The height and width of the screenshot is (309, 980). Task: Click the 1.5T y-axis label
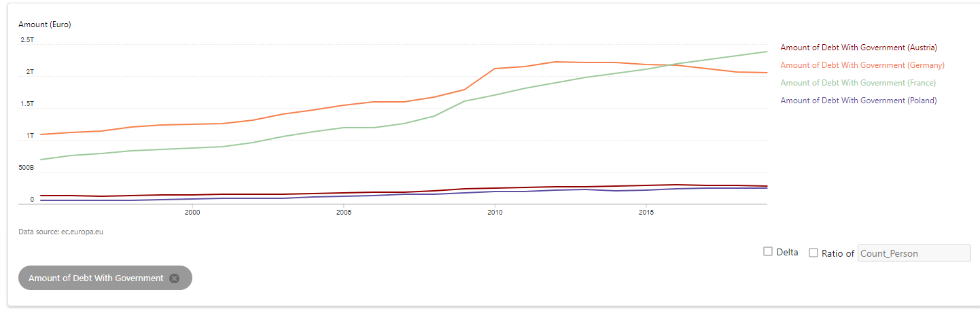(x=27, y=104)
